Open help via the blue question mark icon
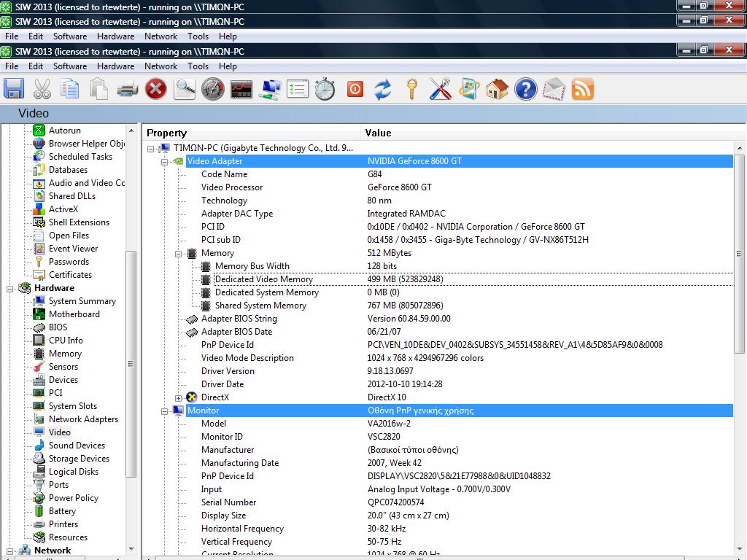This screenshot has width=747, height=560. [525, 89]
